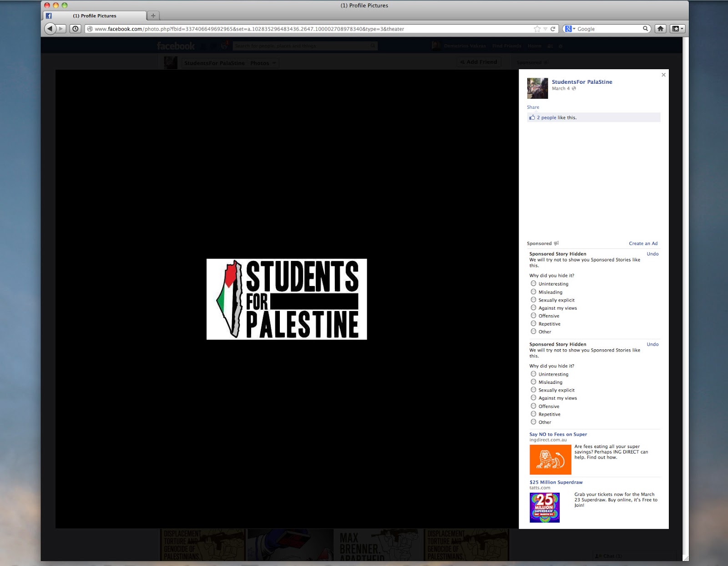The height and width of the screenshot is (566, 728).
Task: Click the dimmed Facebook logo
Action: point(176,46)
